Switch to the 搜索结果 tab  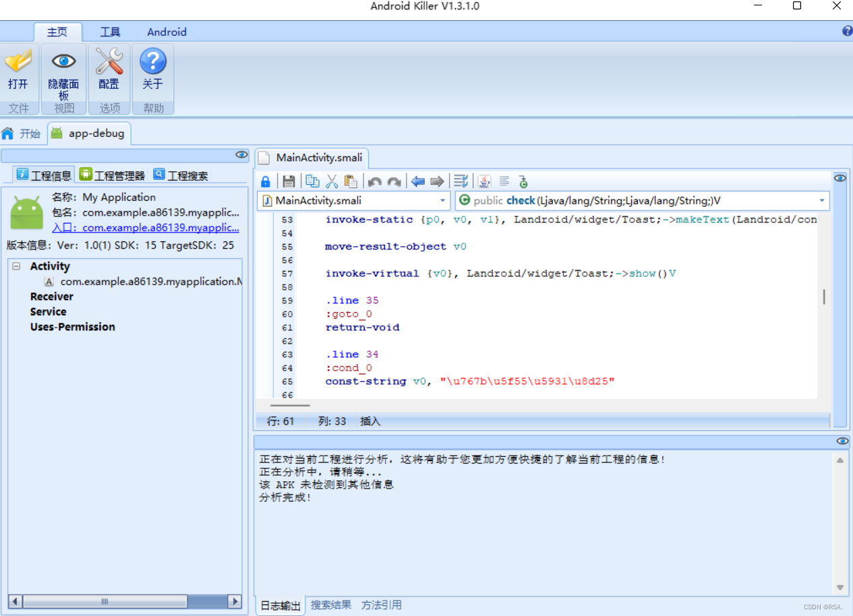point(331,605)
